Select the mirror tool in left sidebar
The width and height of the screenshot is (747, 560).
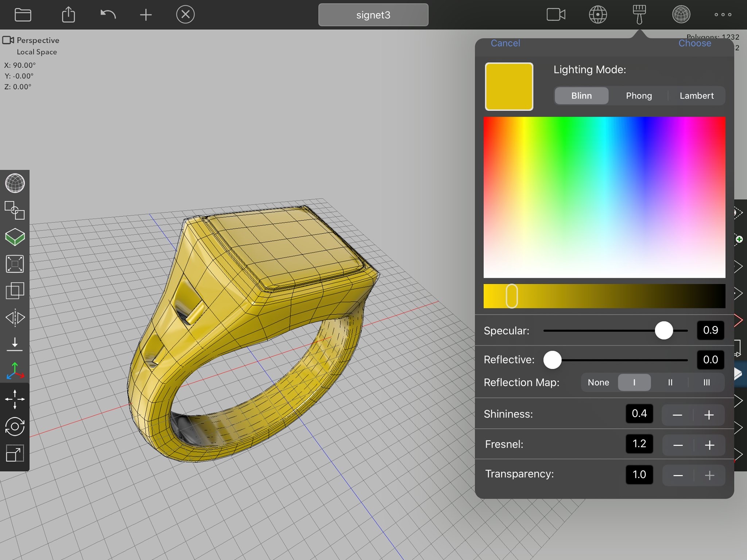(15, 318)
